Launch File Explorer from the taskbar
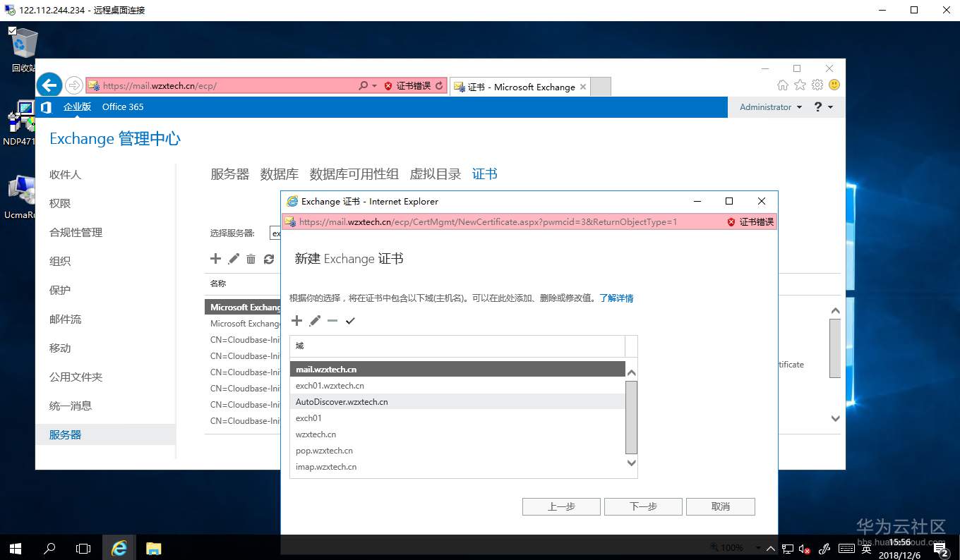The image size is (960, 560). click(x=153, y=547)
